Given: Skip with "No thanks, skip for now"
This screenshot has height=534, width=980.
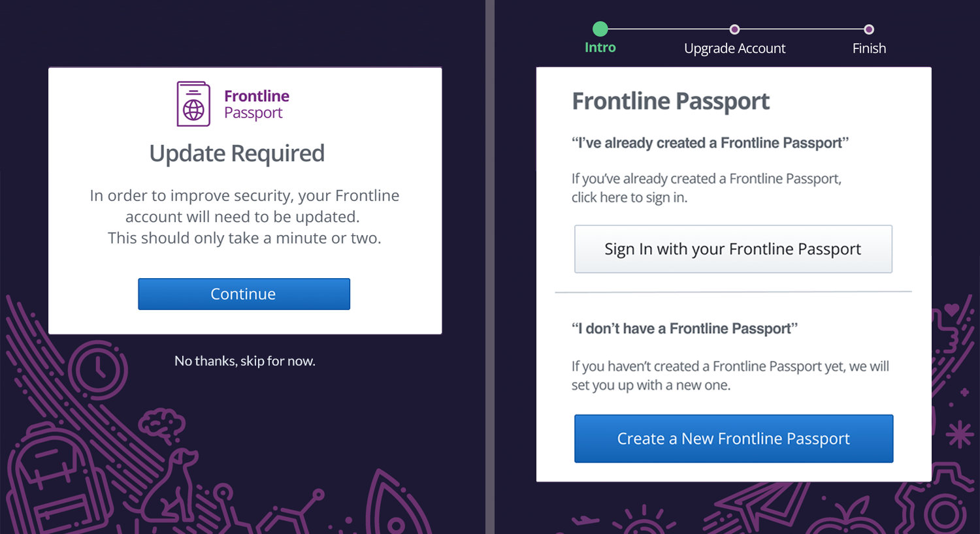Looking at the screenshot, I should tap(245, 361).
